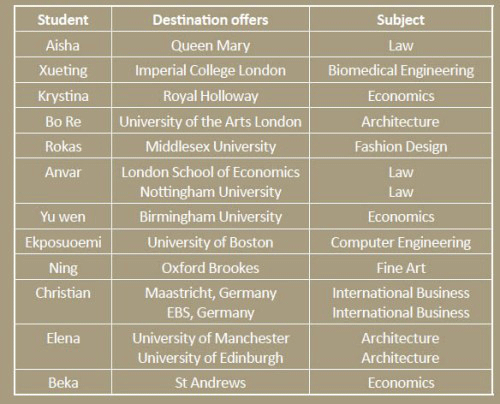This screenshot has height=404, width=500.
Task: Select the Aisha student cell
Action: coord(63,45)
